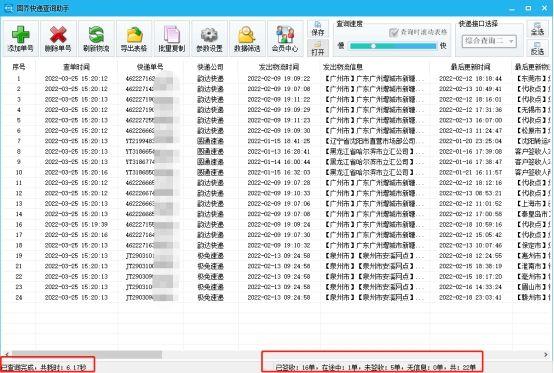Click the 反选 invert selection button
This screenshot has width=554, height=373.
(x=537, y=48)
